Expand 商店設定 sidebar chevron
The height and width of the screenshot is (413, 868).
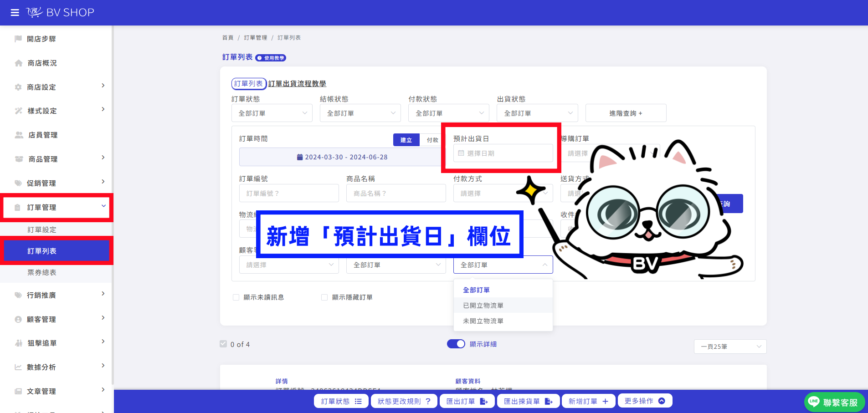[x=103, y=86]
